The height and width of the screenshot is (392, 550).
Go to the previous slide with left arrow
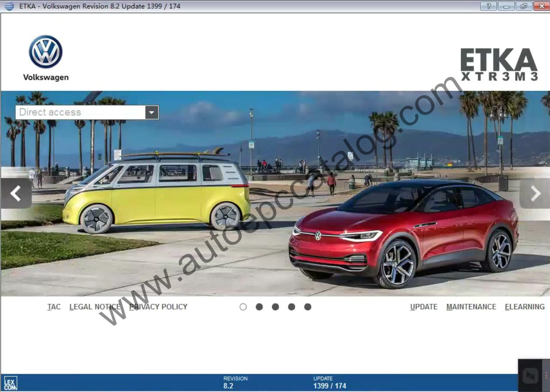coord(16,193)
